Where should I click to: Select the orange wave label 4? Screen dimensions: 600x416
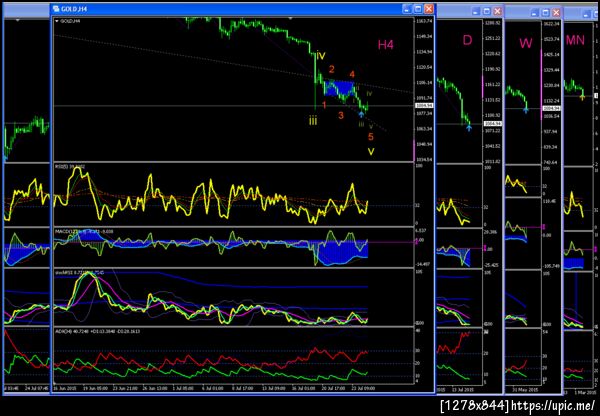coord(352,74)
